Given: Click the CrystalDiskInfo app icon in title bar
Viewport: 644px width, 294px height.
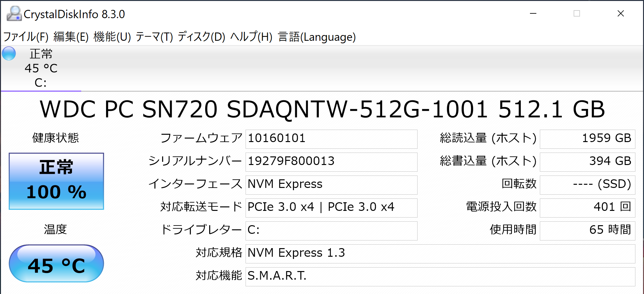Looking at the screenshot, I should [x=14, y=14].
